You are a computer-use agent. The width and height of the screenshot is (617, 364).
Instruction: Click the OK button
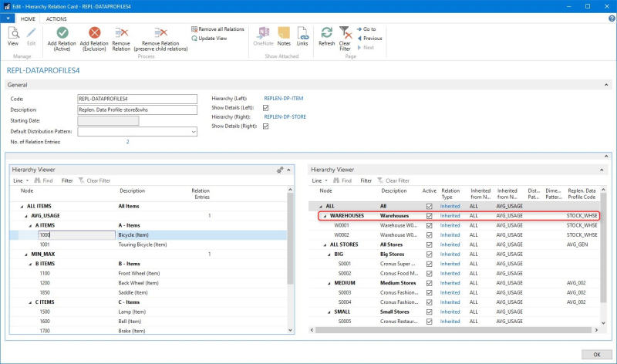(596, 354)
